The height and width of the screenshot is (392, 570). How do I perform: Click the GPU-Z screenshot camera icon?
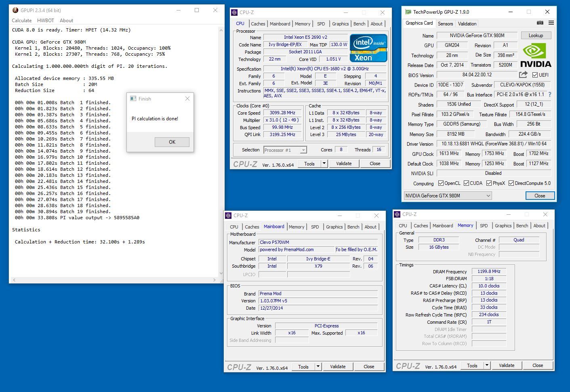tap(540, 23)
